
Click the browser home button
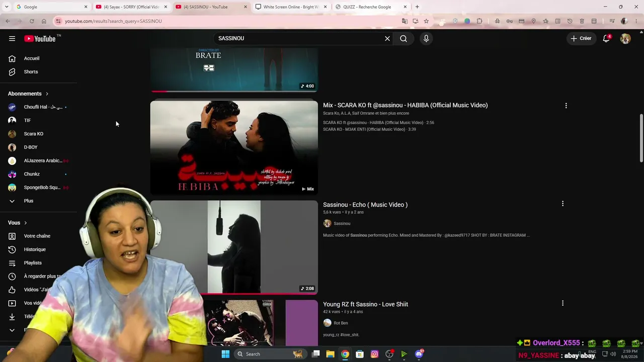(x=44, y=21)
